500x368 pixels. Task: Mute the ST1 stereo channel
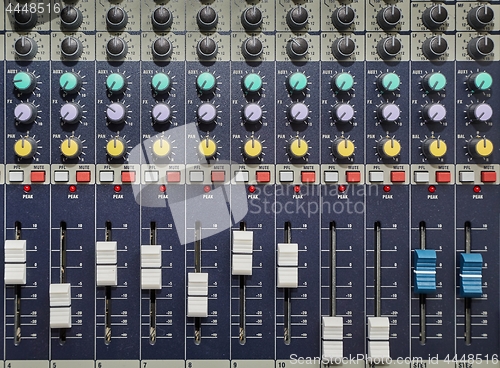tap(443, 177)
